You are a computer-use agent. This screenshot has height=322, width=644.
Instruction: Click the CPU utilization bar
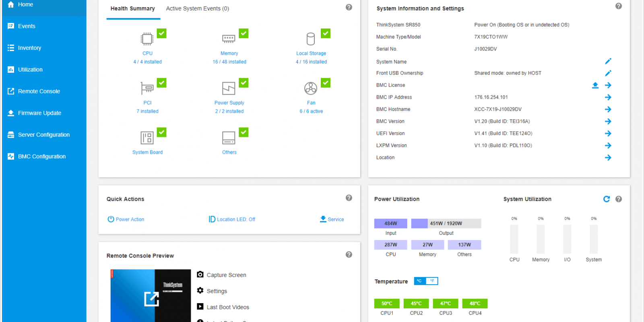tap(514, 239)
